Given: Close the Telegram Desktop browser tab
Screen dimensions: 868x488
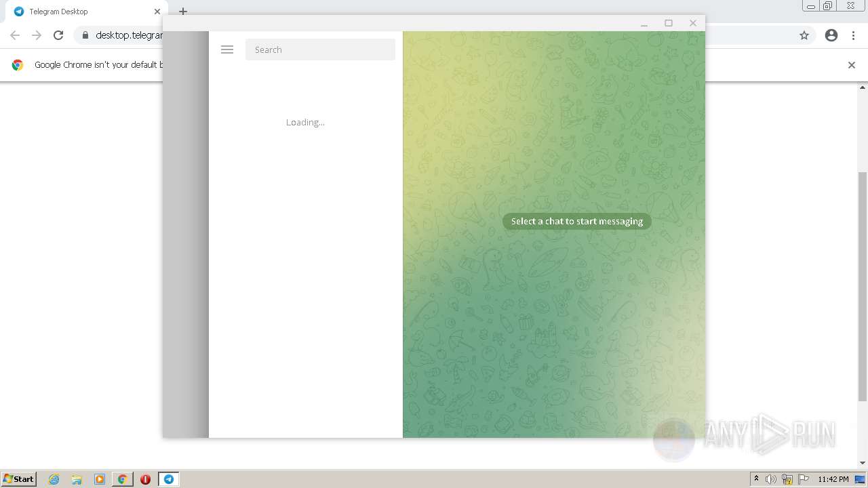Looking at the screenshot, I should (157, 12).
